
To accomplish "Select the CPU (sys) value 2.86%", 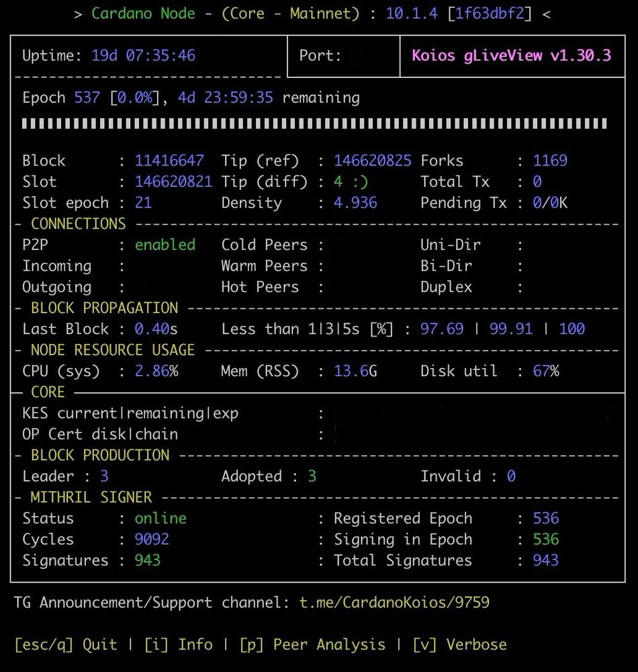I will (x=156, y=370).
